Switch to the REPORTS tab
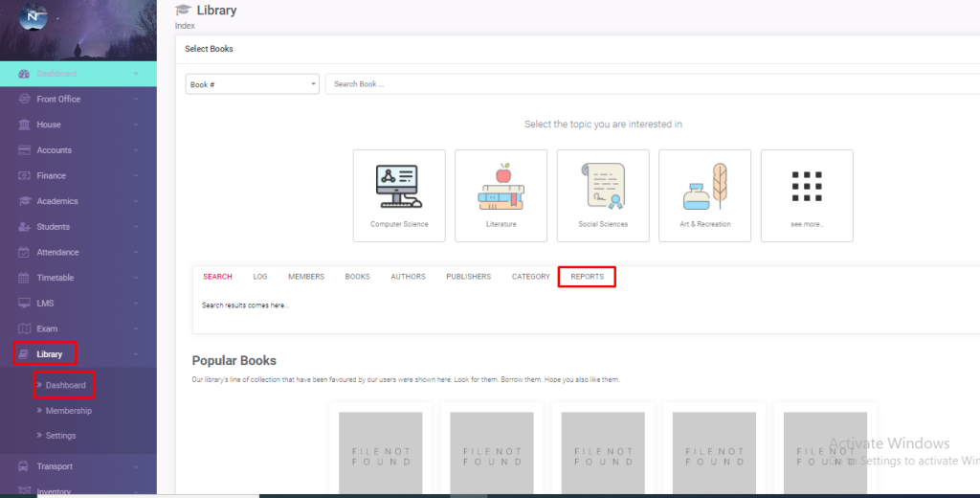 587,277
